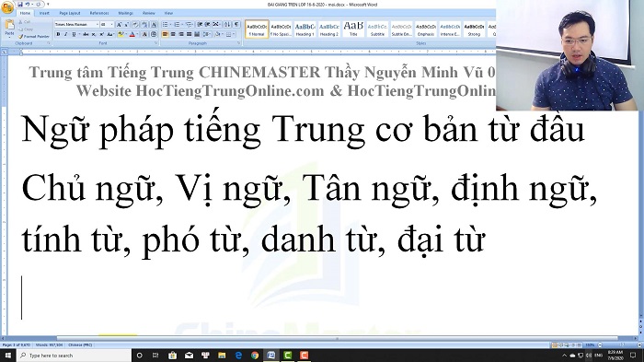644x362 pixels.
Task: Toggle Strikethrough formatting
Action: [86, 35]
